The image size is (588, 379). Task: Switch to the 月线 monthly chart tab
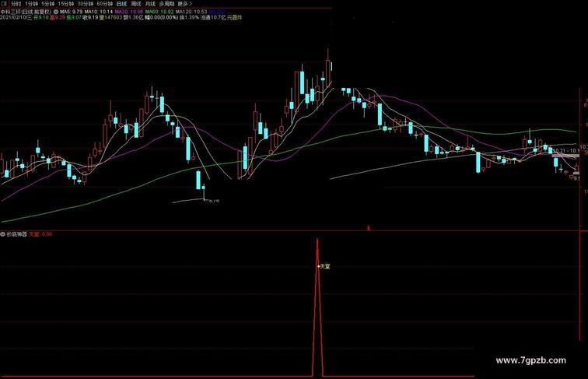point(150,4)
